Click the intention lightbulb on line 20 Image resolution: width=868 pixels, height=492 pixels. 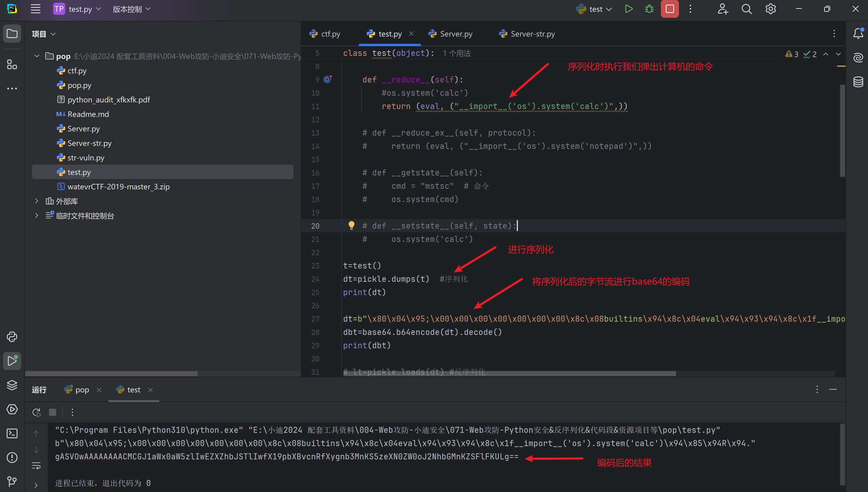[x=351, y=225]
